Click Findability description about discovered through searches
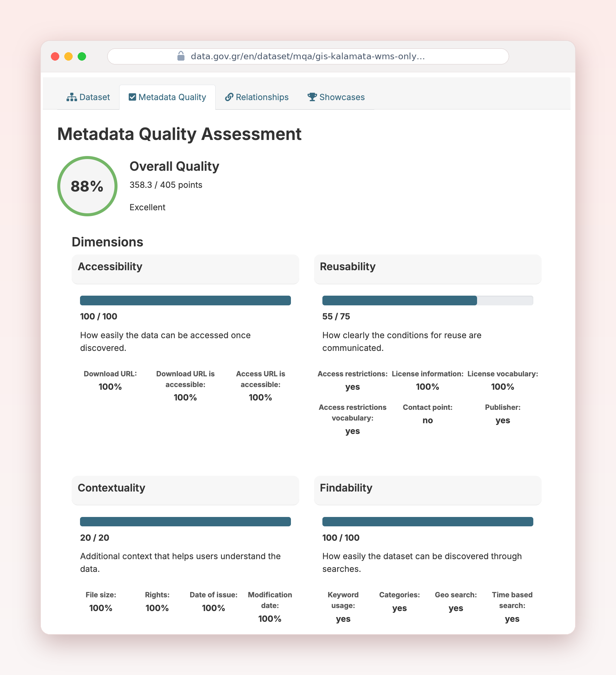Image resolution: width=616 pixels, height=675 pixels. pyautogui.click(x=422, y=562)
